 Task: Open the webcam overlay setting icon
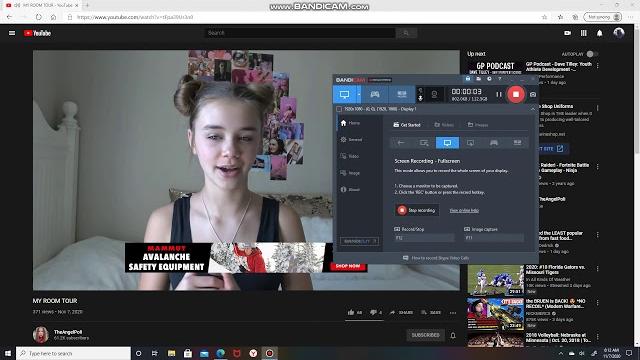tap(434, 94)
